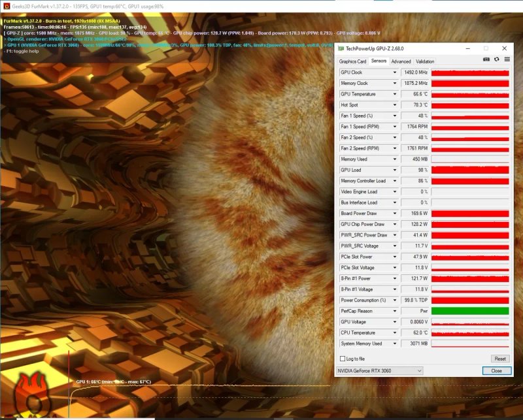This screenshot has height=420, width=523.
Task: Open the Memory Controller Load dropdown
Action: point(395,181)
